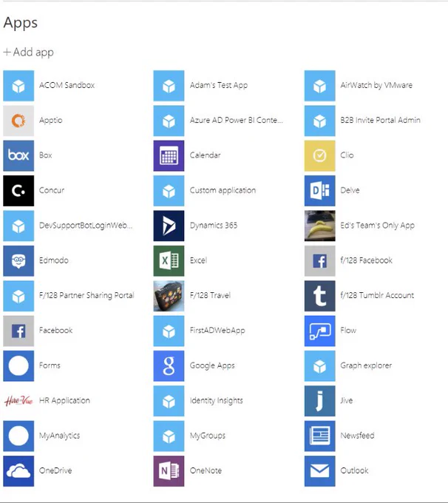Launch the Box app icon
Image resolution: width=448 pixels, height=503 pixels.
[18, 155]
